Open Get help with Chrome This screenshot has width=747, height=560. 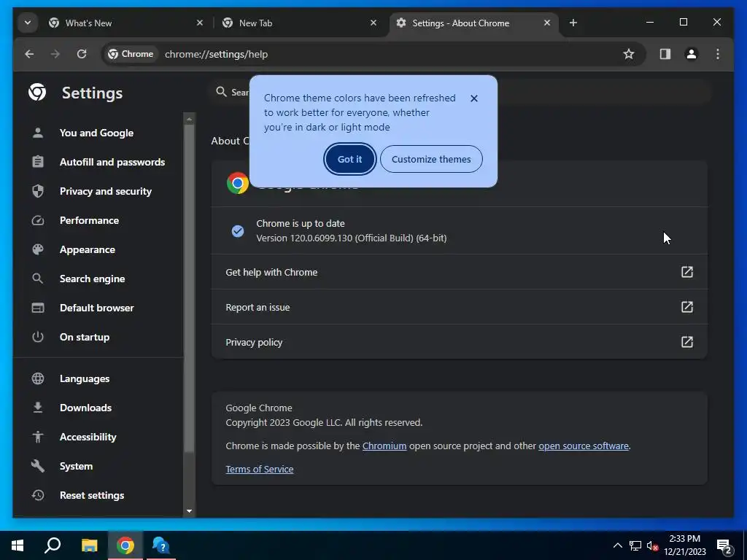point(460,272)
